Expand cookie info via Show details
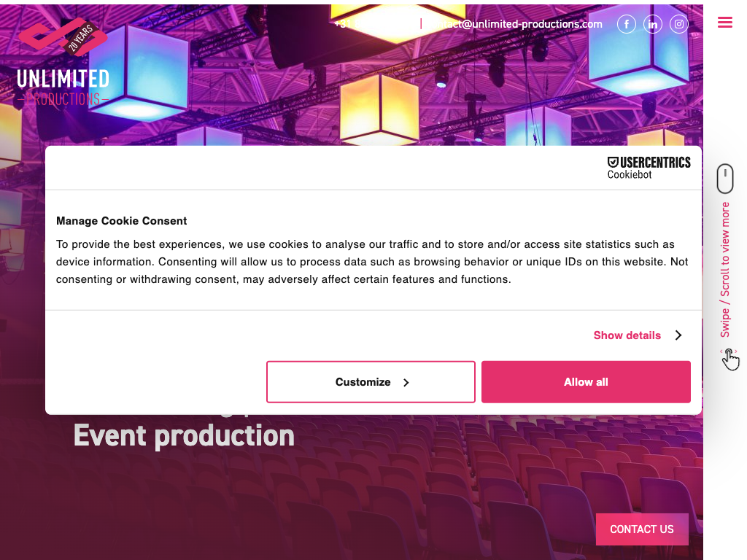Viewport: 747px width, 560px height. 627,335
